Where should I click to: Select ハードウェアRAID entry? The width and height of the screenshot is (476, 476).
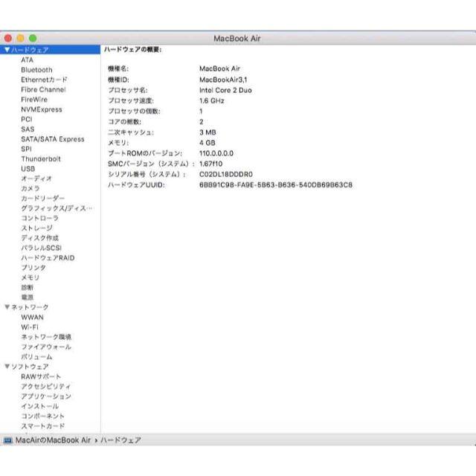tap(48, 258)
